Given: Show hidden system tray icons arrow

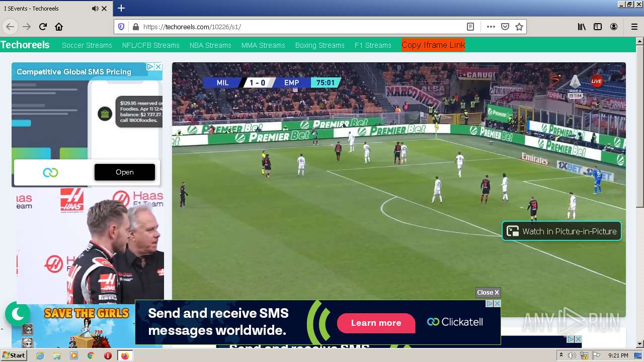Looking at the screenshot, I should point(561,355).
